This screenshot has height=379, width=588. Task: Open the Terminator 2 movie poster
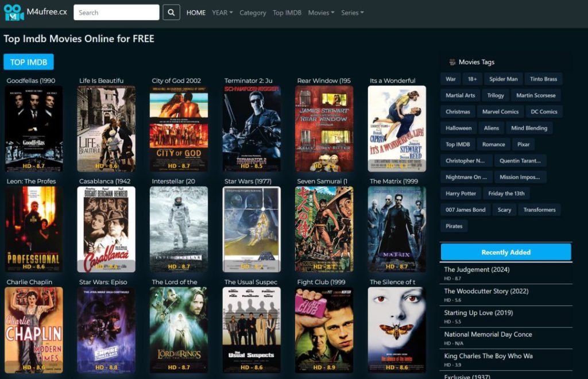[252, 129]
